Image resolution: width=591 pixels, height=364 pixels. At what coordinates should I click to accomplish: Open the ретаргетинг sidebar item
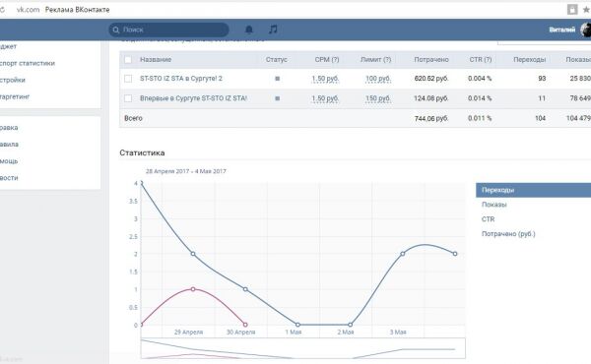point(15,96)
